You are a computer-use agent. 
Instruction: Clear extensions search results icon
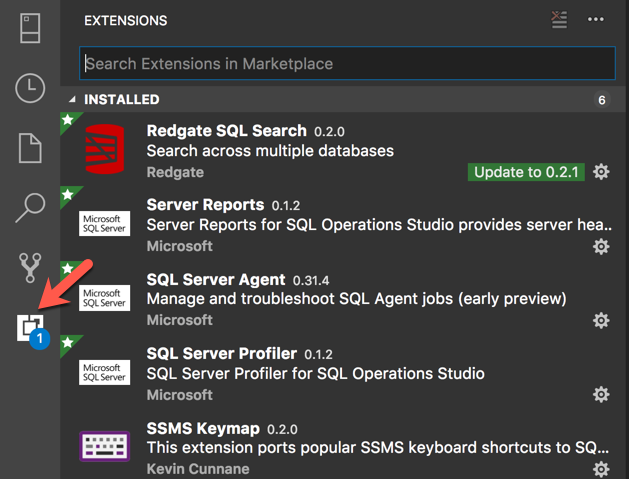tap(559, 20)
